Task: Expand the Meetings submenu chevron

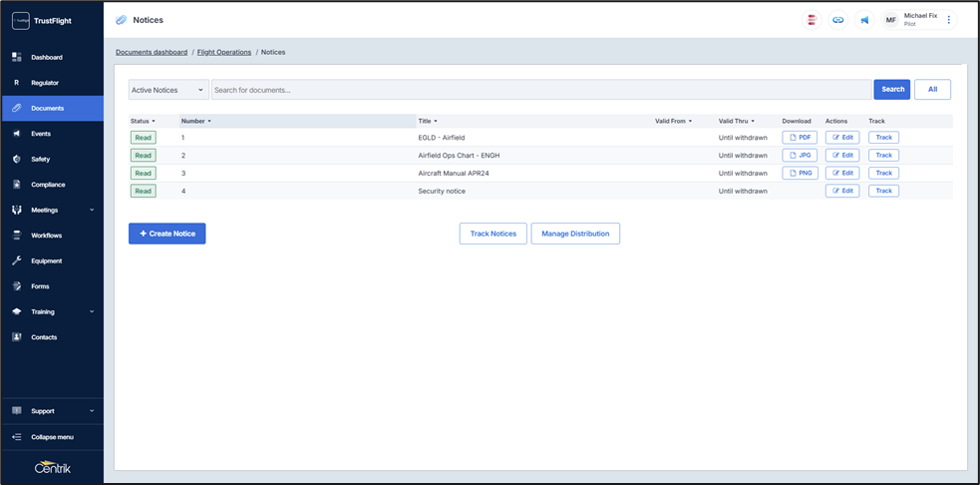Action: click(92, 210)
